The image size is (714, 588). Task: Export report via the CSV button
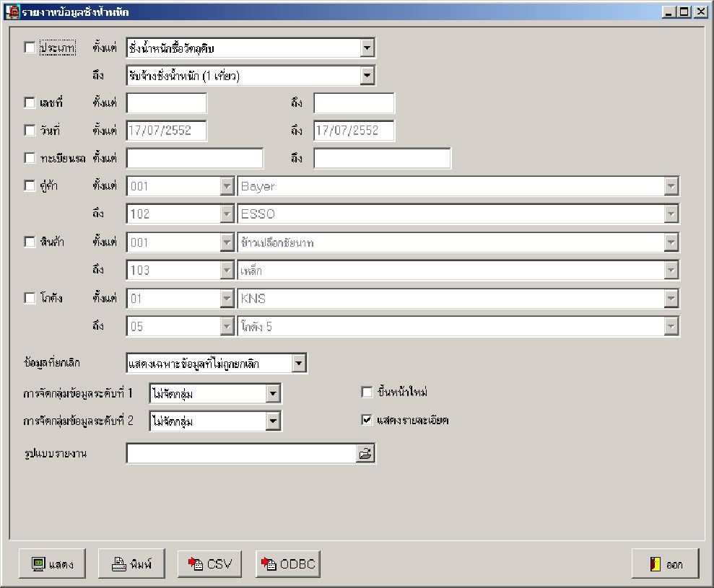(x=210, y=564)
